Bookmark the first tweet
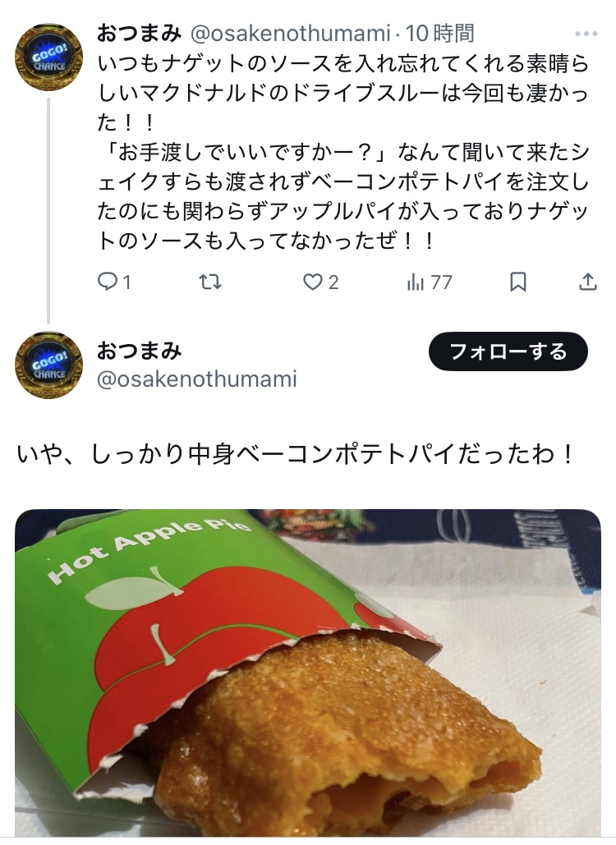Screen dimensions: 616x845 [x=518, y=282]
